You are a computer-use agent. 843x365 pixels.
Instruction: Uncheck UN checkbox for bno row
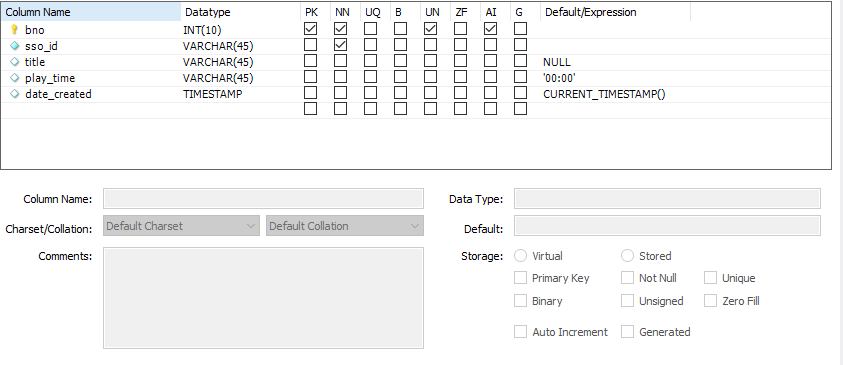coord(430,28)
